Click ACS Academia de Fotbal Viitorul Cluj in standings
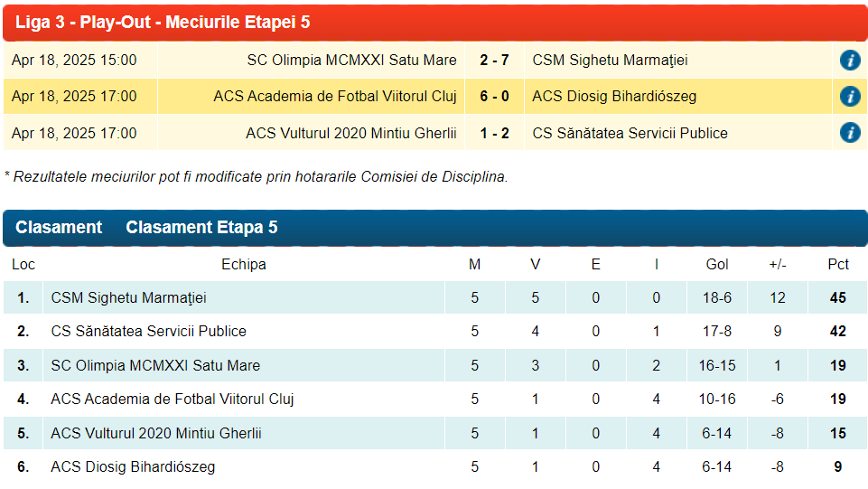The height and width of the screenshot is (489, 868). coord(173,400)
